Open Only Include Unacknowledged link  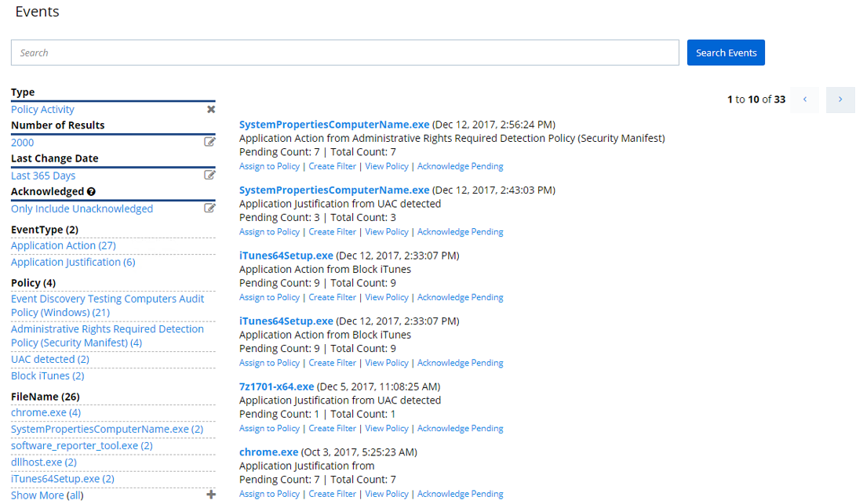tap(82, 208)
